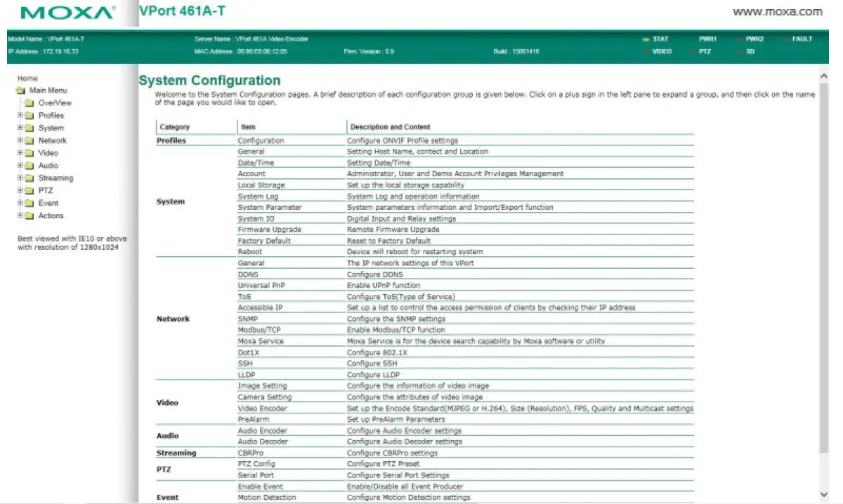Click the Audio Decoder item
This screenshot has width=843, height=504.
[263, 442]
